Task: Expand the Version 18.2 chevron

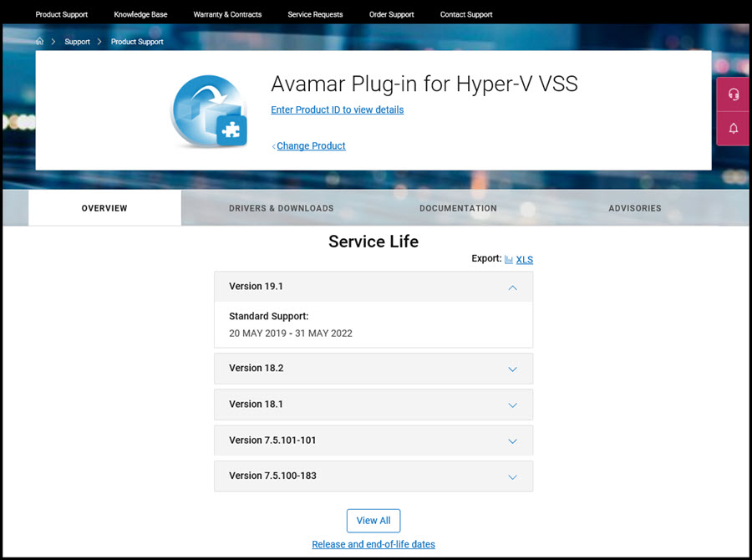Action: coord(513,369)
